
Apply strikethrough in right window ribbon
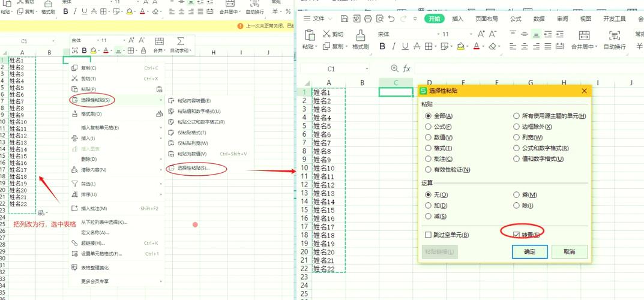click(x=417, y=46)
